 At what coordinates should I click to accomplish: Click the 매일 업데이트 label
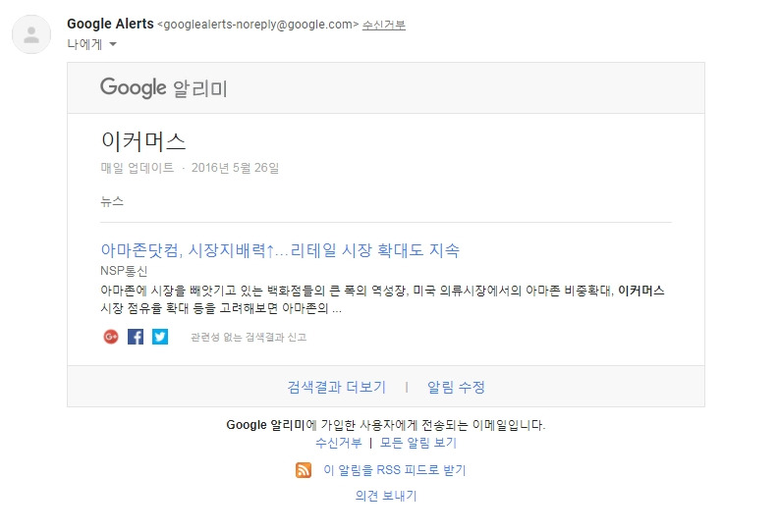point(138,168)
